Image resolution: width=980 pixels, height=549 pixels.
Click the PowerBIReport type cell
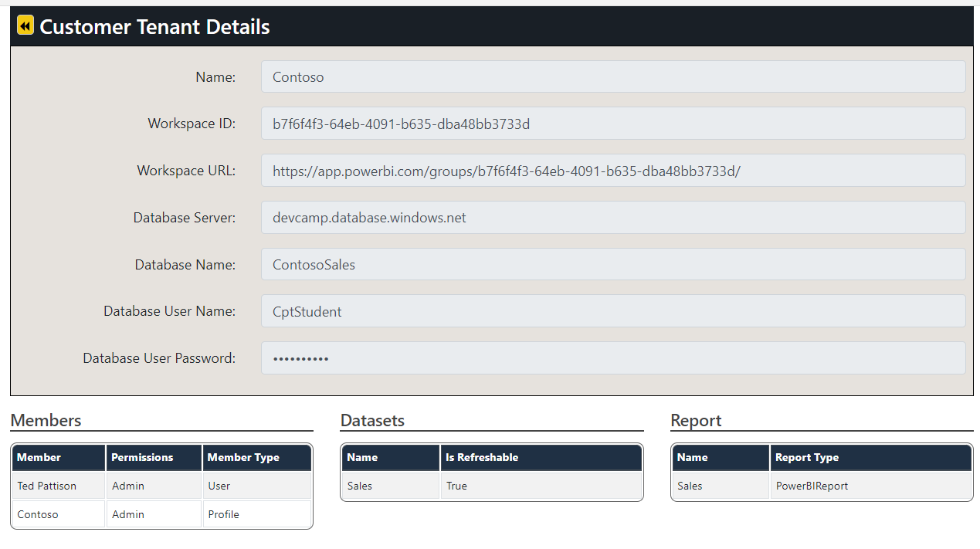(x=871, y=486)
